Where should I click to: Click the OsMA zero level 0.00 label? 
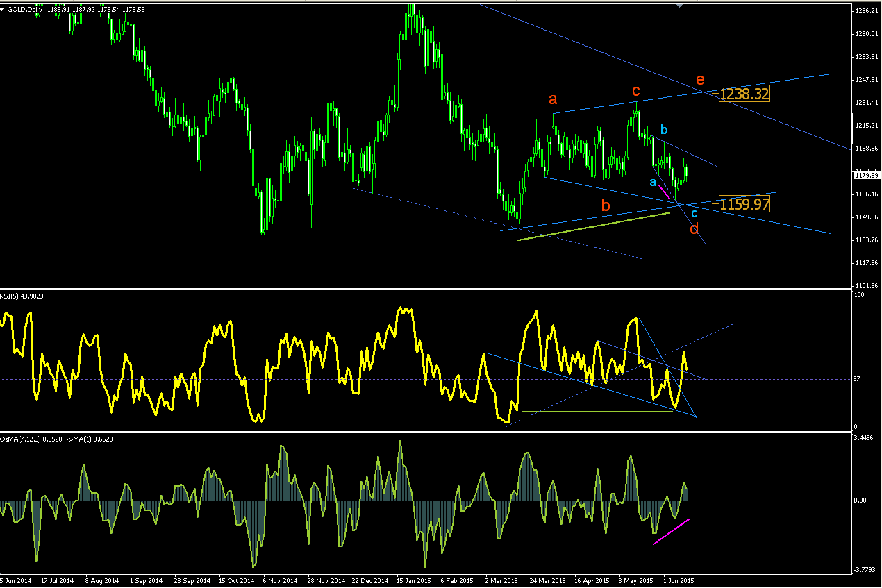[861, 501]
